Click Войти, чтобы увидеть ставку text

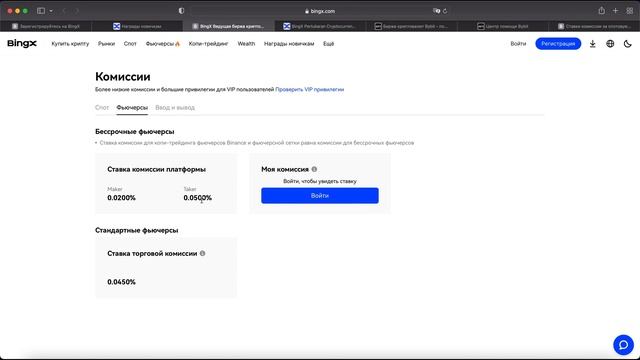[320, 181]
